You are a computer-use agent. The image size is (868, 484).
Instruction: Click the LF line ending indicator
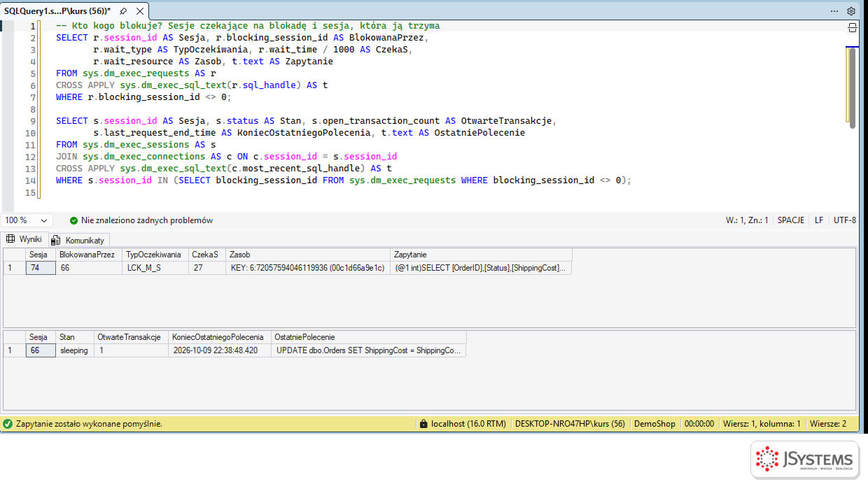coord(819,220)
